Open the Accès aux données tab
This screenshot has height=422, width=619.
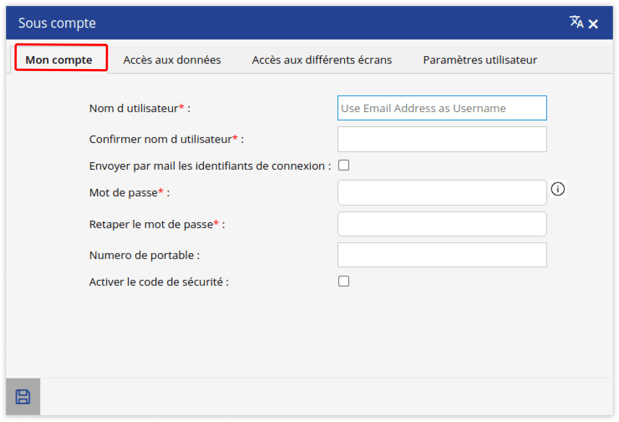point(172,60)
